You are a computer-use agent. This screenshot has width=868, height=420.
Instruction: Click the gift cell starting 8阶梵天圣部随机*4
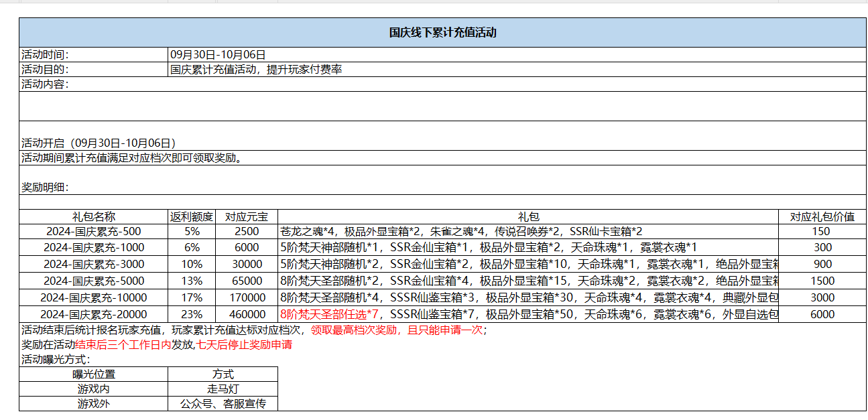tap(528, 298)
